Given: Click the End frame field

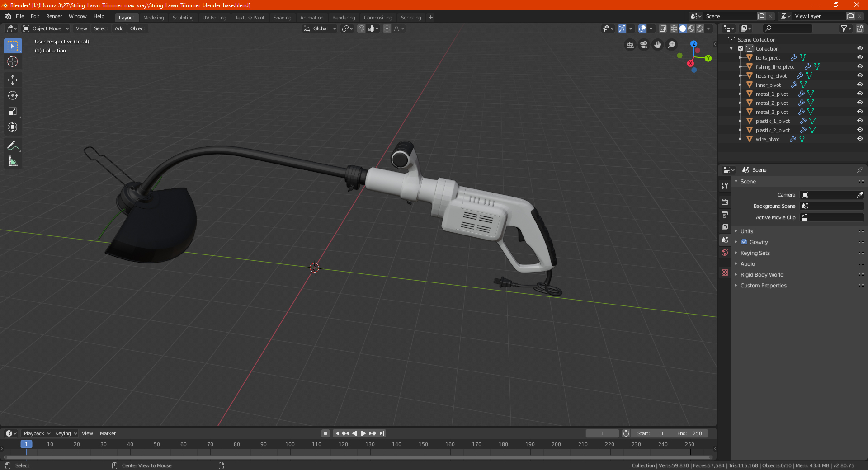Looking at the screenshot, I should [x=689, y=433].
